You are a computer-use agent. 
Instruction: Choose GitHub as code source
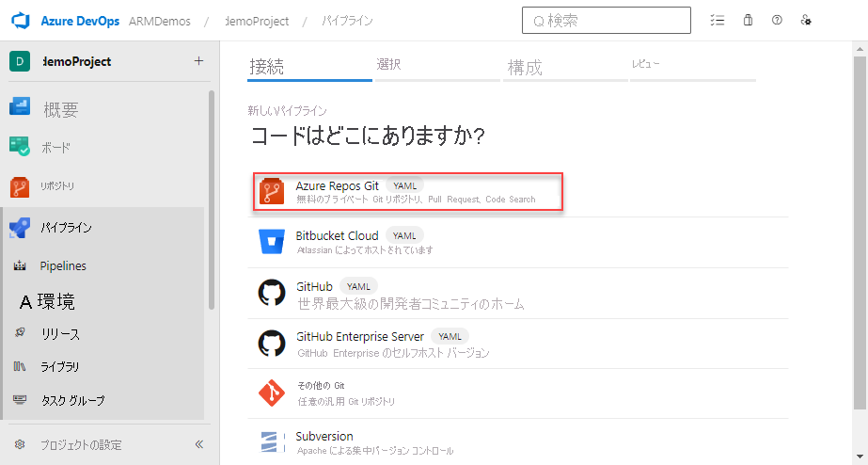518,293
